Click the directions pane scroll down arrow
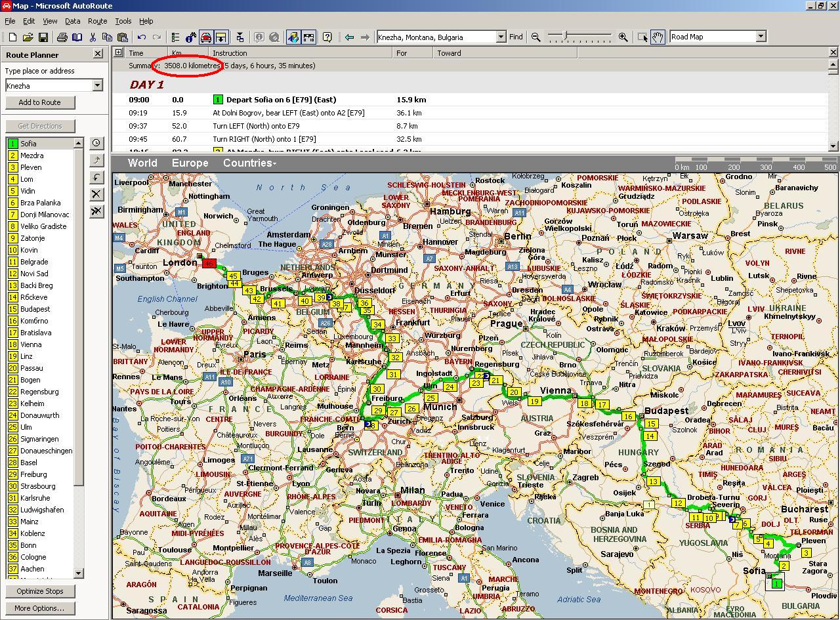 pyautogui.click(x=833, y=146)
